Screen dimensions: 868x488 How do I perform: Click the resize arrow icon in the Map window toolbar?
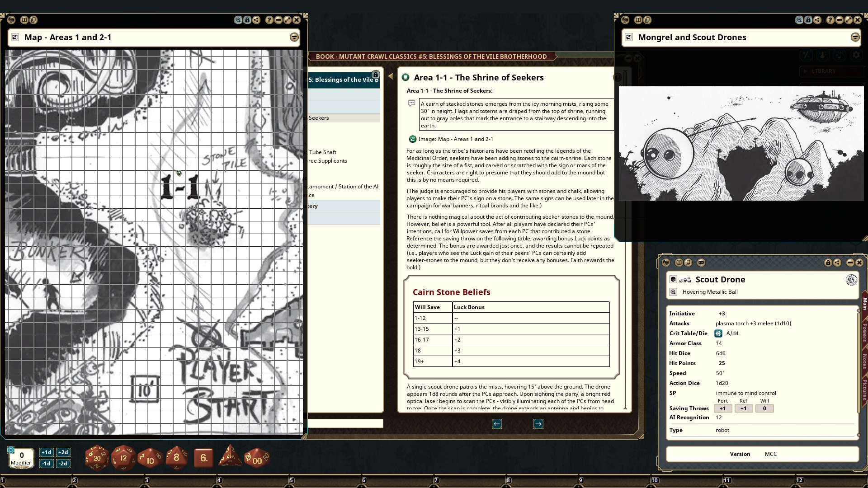(288, 20)
